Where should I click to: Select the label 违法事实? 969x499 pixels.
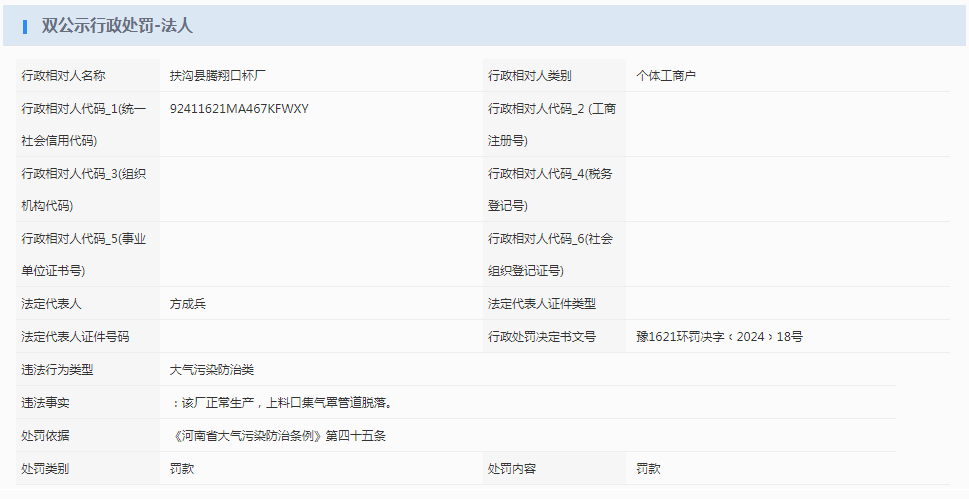[45, 403]
